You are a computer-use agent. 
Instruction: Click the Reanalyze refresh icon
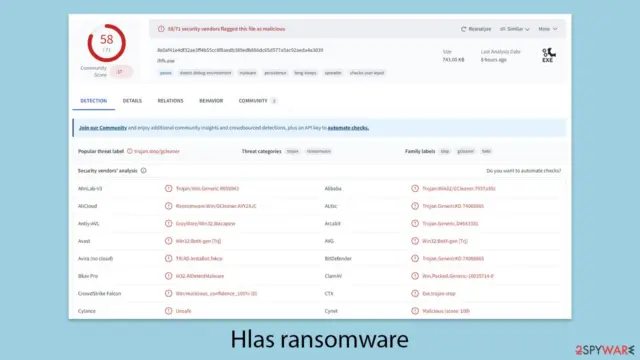point(463,29)
